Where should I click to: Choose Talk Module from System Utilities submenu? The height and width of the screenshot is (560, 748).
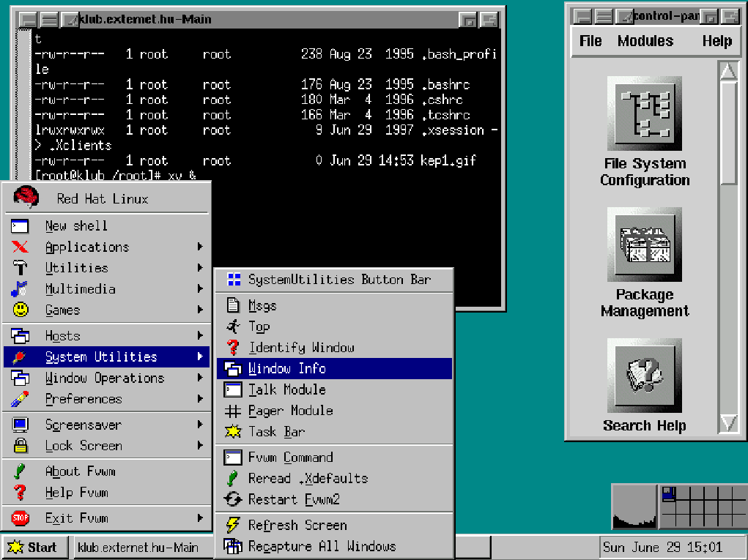(x=334, y=389)
